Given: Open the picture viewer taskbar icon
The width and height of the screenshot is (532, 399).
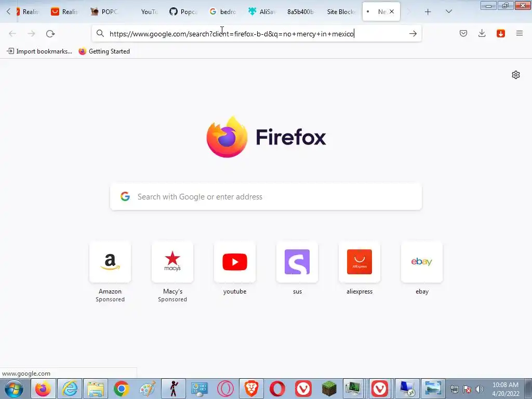Looking at the screenshot, I should tap(433, 389).
